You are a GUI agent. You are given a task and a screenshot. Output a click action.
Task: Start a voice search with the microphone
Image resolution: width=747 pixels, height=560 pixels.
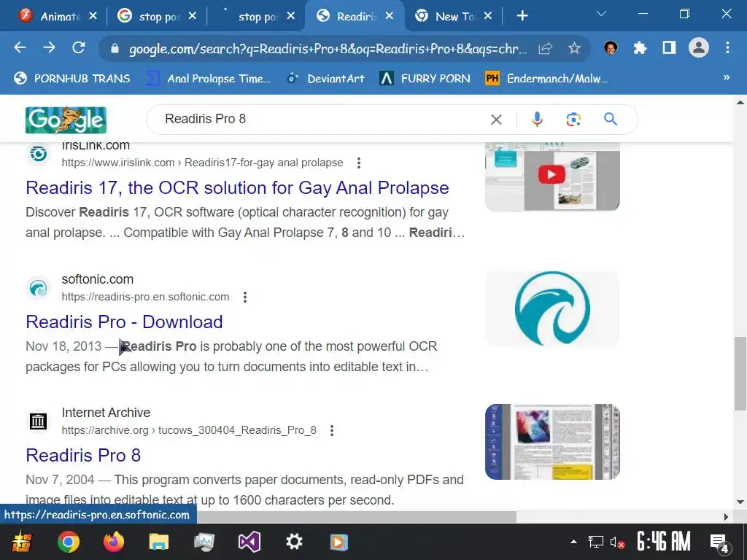click(x=537, y=119)
